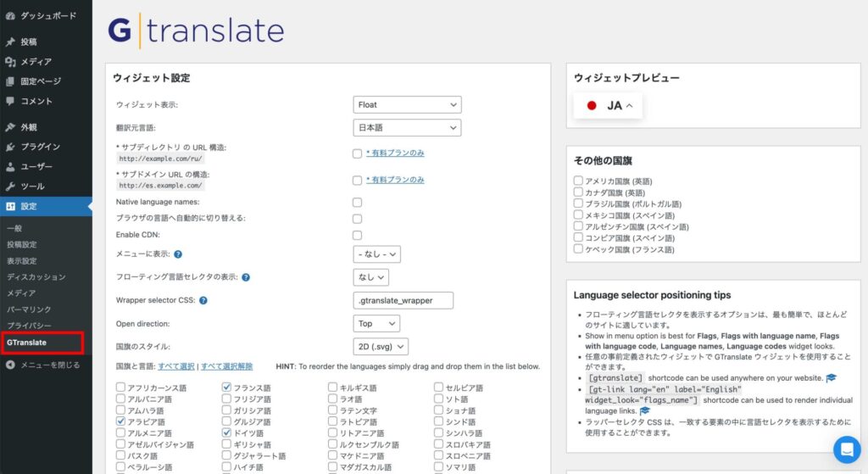Click graduation cap icon after language links tip
This screenshot has width=868, height=474.
pyautogui.click(x=645, y=411)
